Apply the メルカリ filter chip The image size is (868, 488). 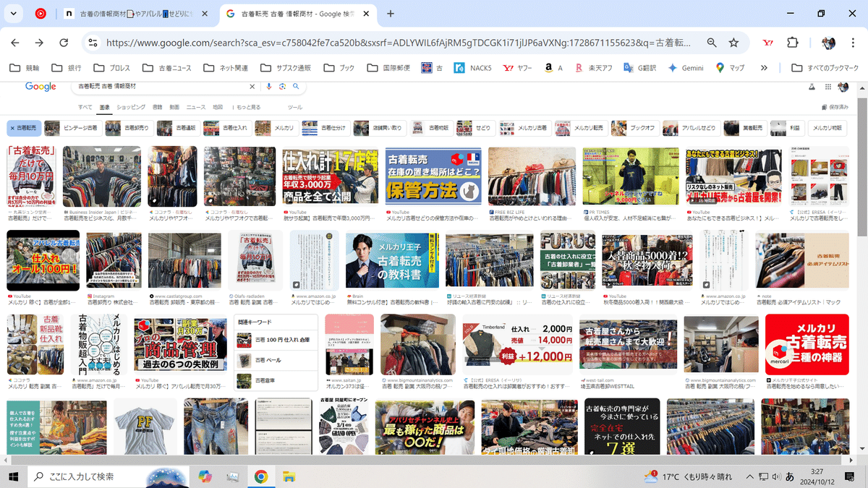point(276,128)
